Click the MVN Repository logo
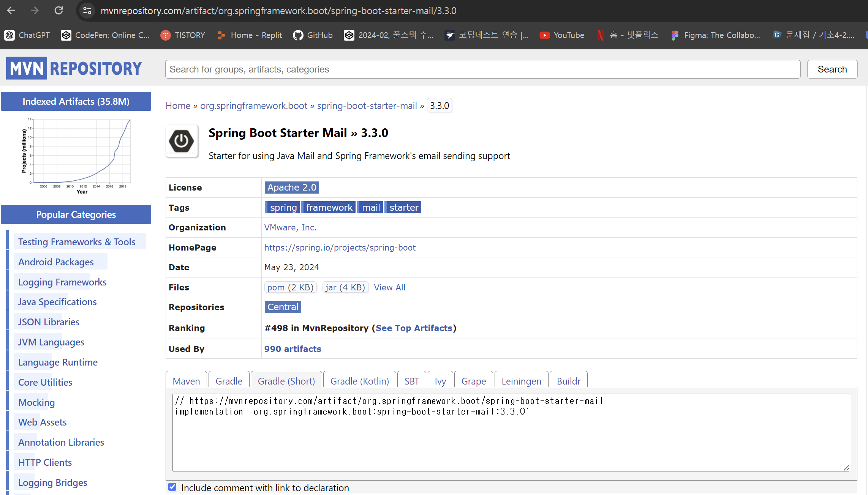The image size is (868, 495). point(74,68)
